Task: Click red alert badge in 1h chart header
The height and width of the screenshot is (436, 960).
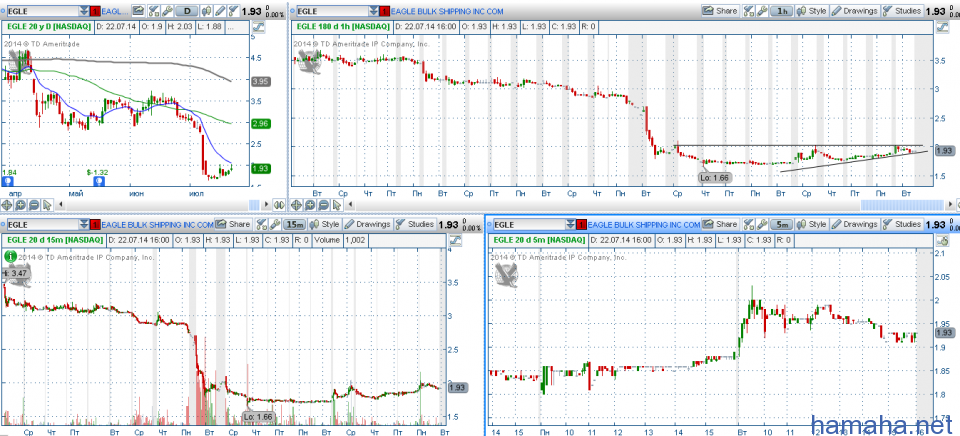Action: [384, 11]
